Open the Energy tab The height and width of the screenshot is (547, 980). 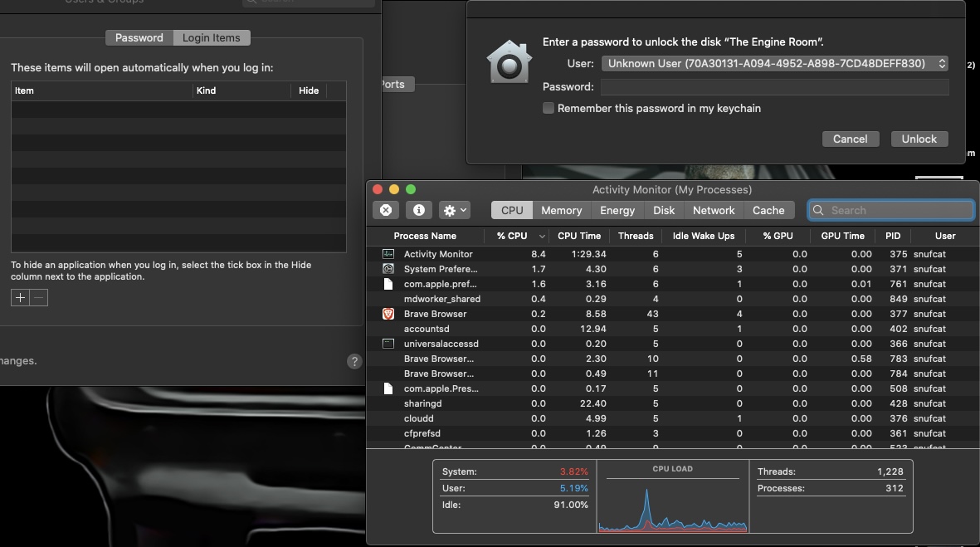pos(617,210)
